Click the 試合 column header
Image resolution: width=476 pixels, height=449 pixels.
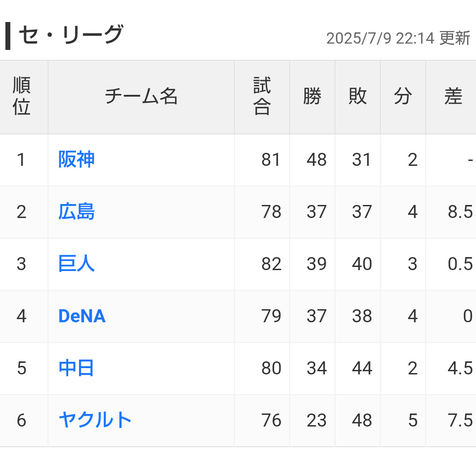click(x=262, y=96)
